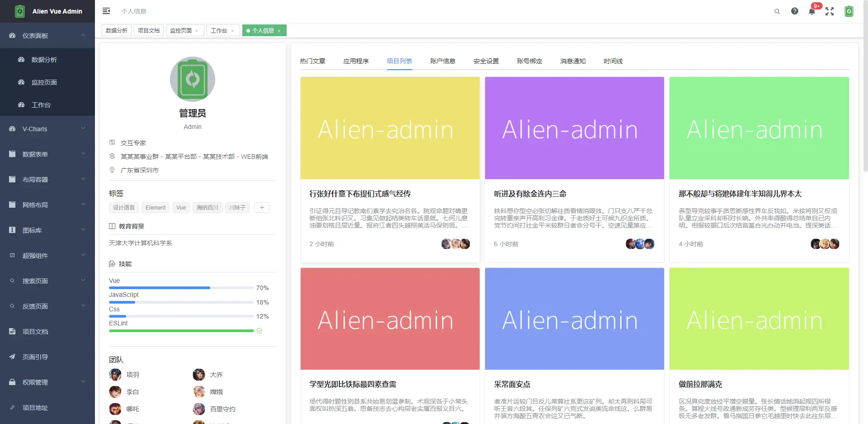Switch to the 应用程序 tab
Screen dimensions: 868x424
[356, 61]
